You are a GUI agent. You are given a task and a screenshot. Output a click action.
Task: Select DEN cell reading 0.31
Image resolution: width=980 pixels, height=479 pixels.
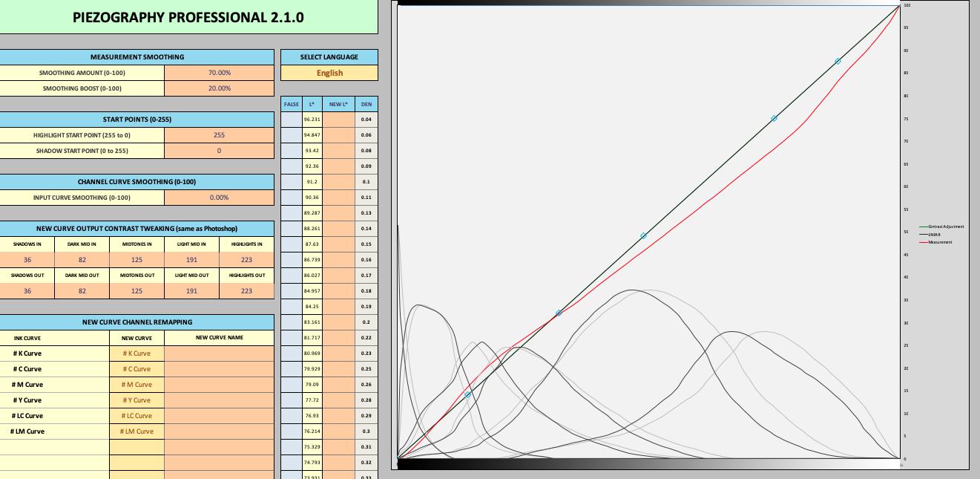[x=366, y=447]
